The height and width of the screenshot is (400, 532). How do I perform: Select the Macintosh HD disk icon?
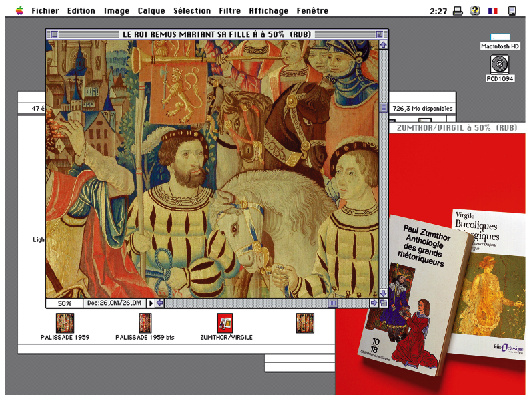tap(500, 37)
